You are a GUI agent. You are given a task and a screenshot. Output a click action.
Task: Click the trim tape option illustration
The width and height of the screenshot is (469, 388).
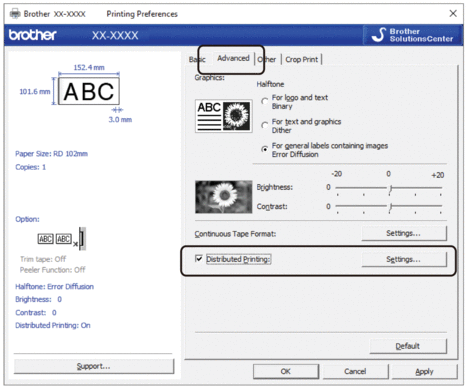pyautogui.click(x=62, y=239)
